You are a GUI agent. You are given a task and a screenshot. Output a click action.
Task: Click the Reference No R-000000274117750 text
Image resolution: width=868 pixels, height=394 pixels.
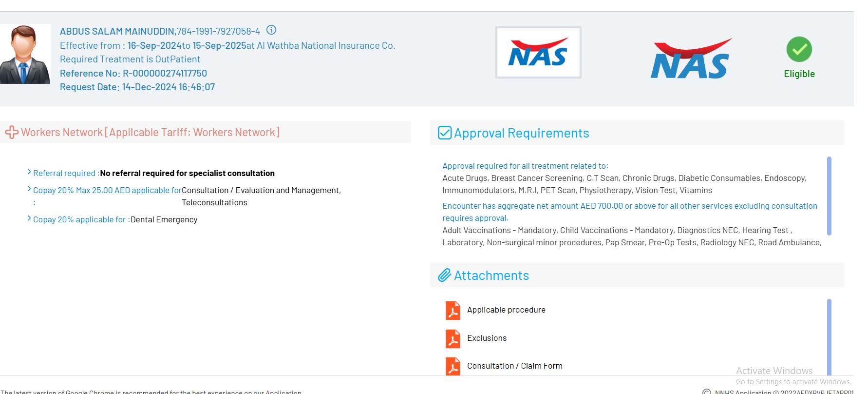(x=133, y=73)
